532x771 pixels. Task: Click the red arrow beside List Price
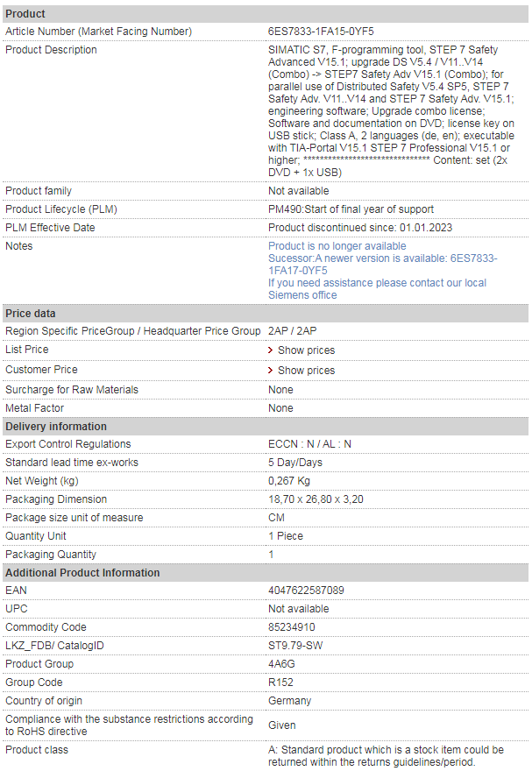point(271,350)
